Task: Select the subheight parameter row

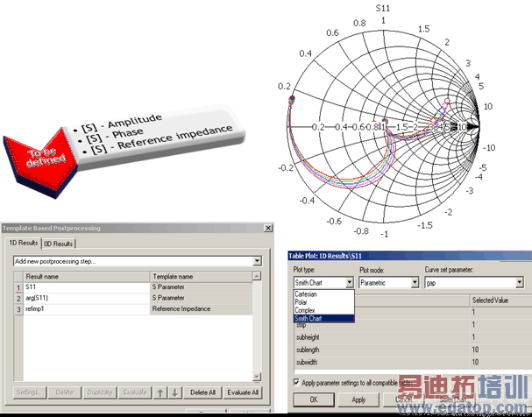Action: [412, 337]
